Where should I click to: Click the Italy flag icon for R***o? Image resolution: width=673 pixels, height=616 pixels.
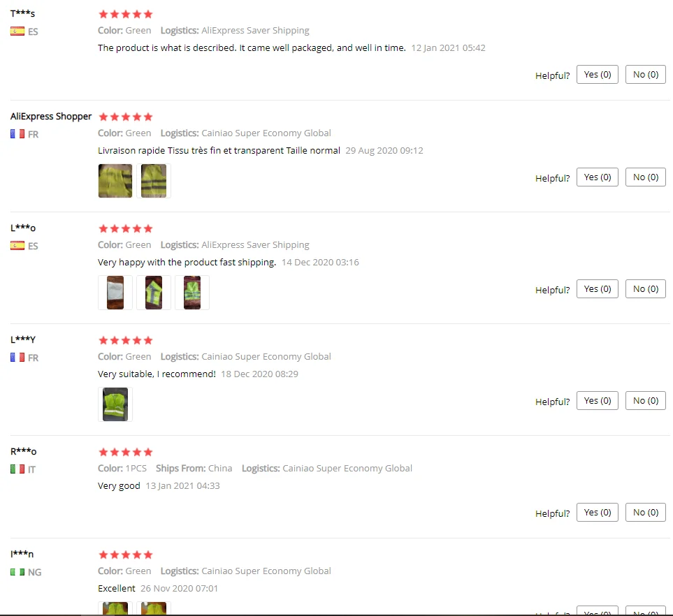click(17, 469)
